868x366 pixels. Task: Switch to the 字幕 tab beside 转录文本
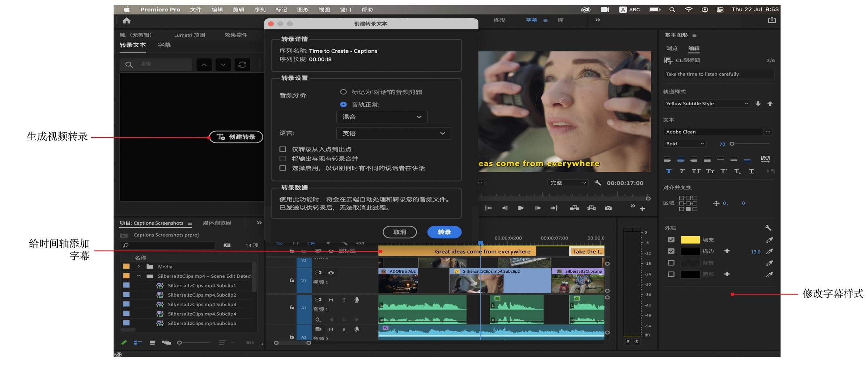(164, 45)
